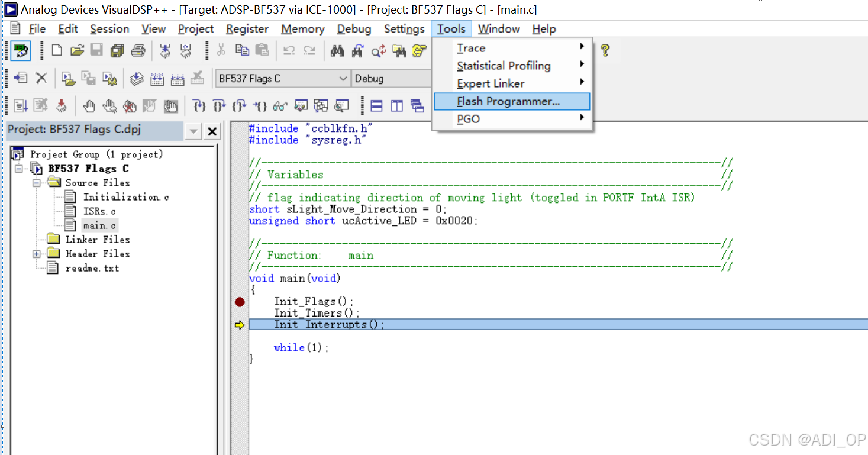The height and width of the screenshot is (455, 868).
Task: Open the Debug configuration dropdown
Action: tap(392, 79)
